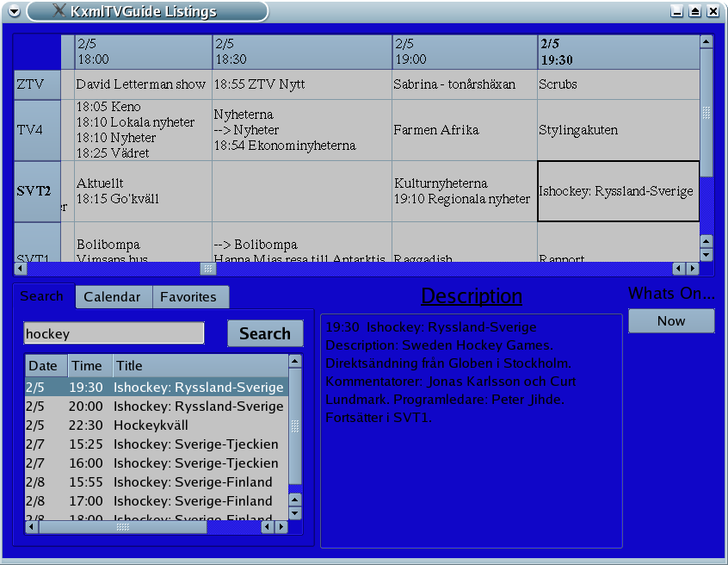Click the hockey search input field
This screenshot has width=728, height=565.
coord(114,333)
